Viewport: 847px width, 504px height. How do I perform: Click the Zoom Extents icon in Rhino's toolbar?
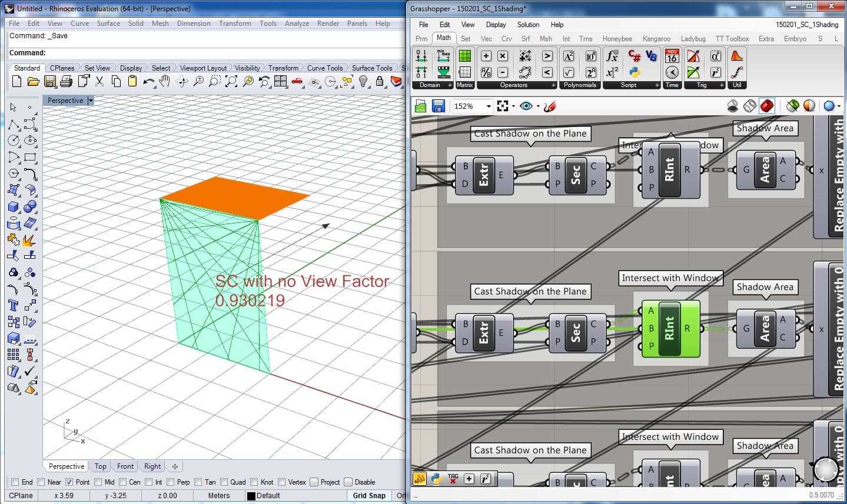[x=231, y=81]
